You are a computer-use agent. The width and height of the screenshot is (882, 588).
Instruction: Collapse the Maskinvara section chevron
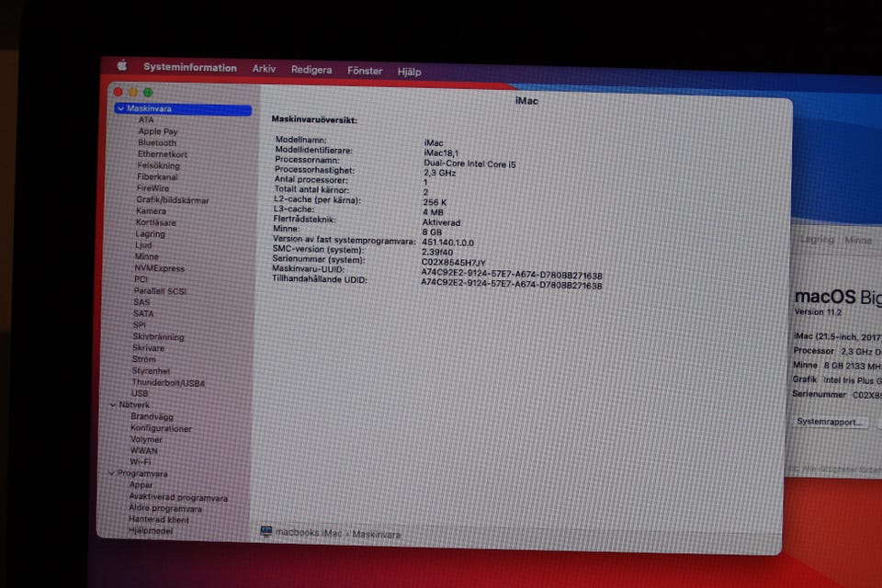click(120, 108)
